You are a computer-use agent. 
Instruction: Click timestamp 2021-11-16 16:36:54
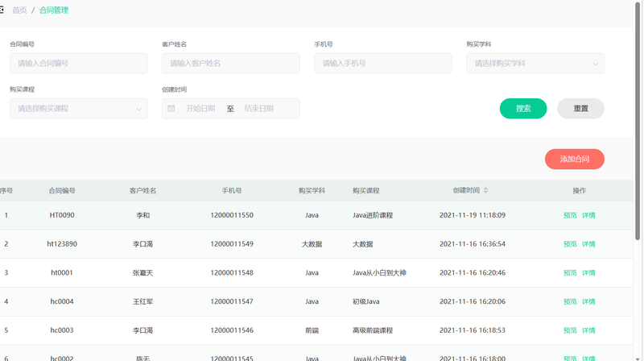pyautogui.click(x=473, y=244)
